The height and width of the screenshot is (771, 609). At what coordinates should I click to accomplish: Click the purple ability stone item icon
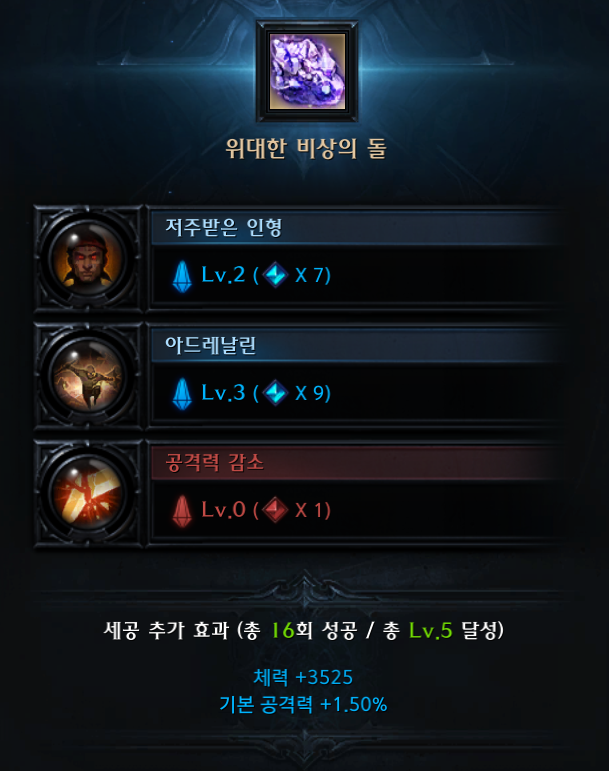coord(307,71)
